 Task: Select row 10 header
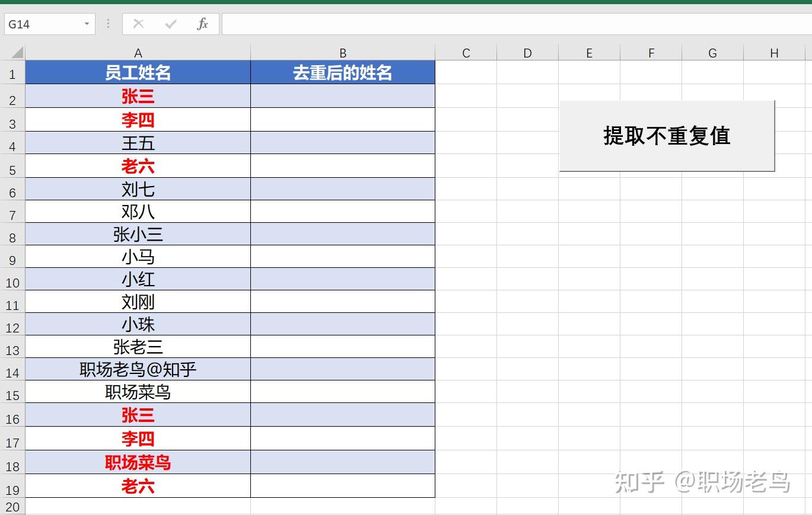pyautogui.click(x=12, y=279)
